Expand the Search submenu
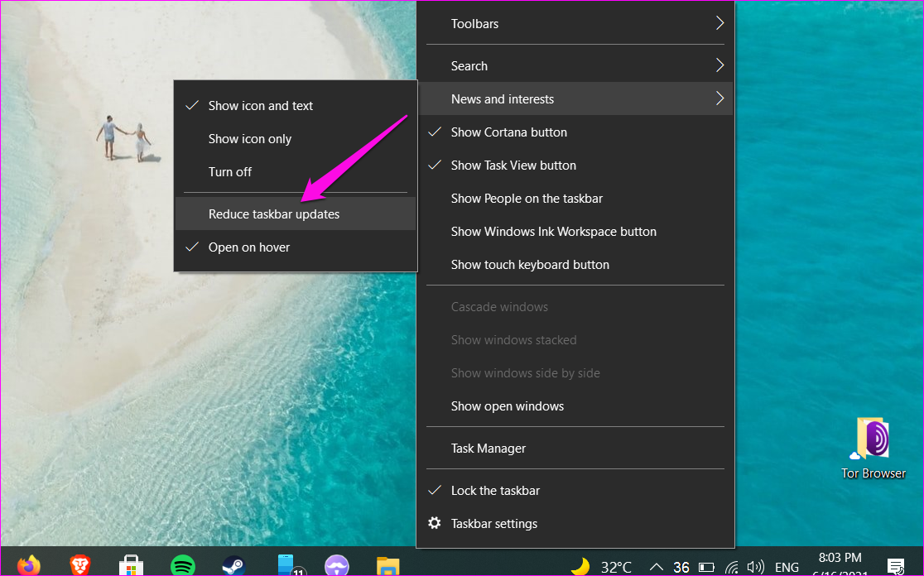The width and height of the screenshot is (924, 576). click(x=575, y=66)
